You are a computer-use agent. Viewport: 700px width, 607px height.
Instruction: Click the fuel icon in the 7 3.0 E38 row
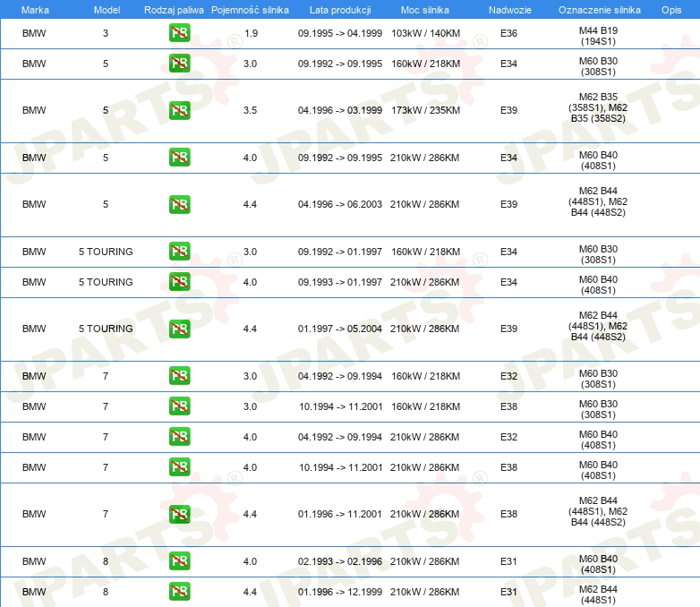(x=179, y=406)
